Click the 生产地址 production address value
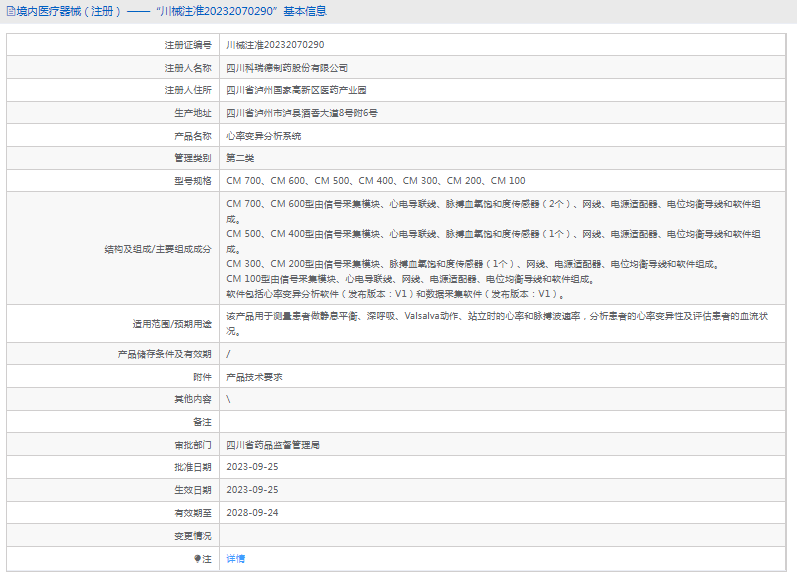Image resolution: width=797 pixels, height=576 pixels. pyautogui.click(x=301, y=113)
